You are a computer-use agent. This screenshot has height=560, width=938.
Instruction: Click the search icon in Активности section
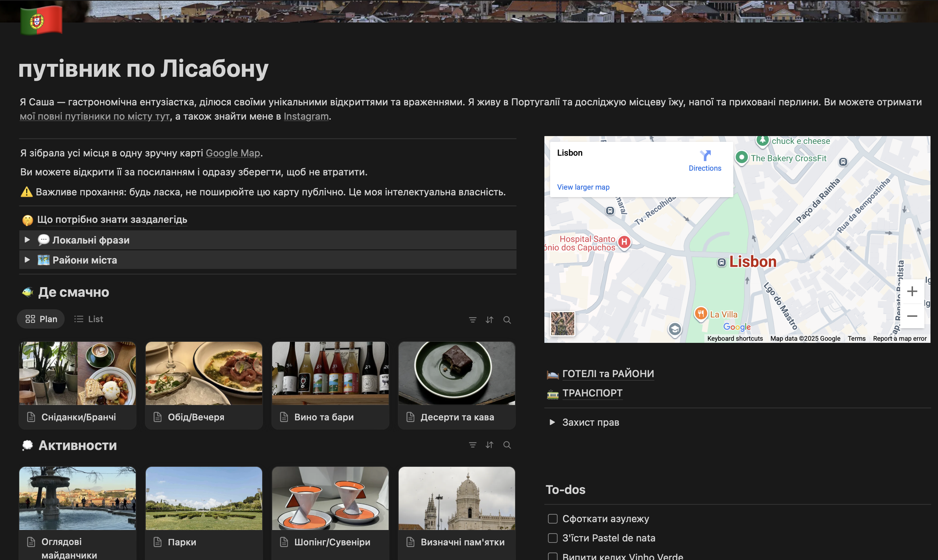click(507, 445)
